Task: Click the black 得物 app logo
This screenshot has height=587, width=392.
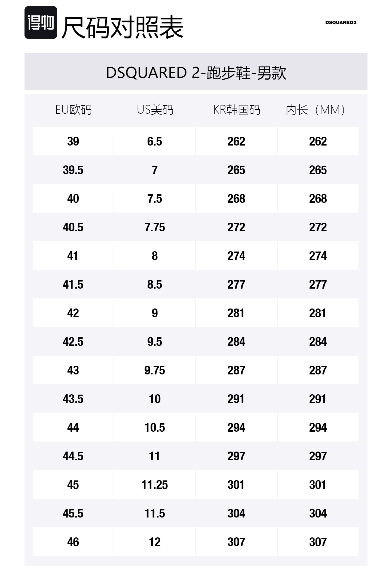Action: 41,23
